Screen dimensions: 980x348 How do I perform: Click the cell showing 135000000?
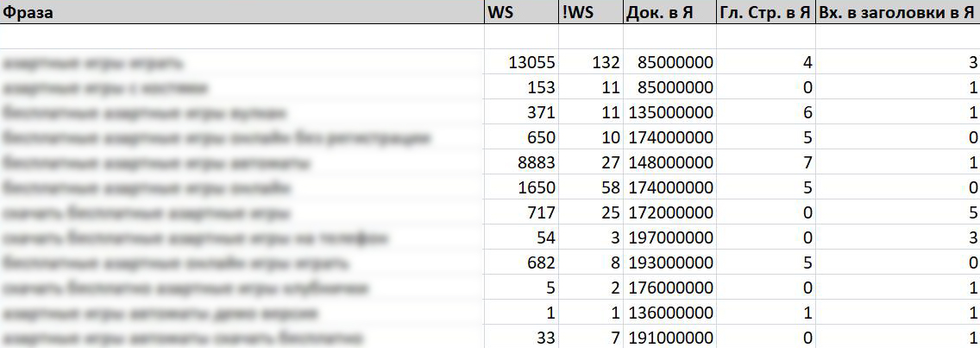(x=669, y=112)
